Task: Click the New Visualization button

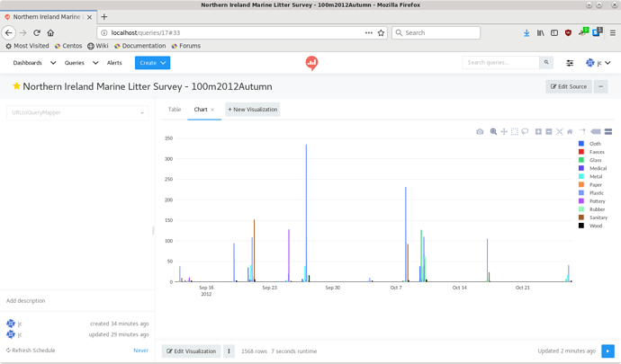Action: point(253,110)
